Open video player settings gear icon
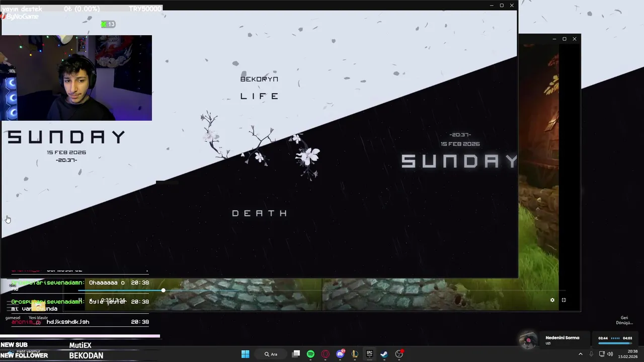 point(552,300)
